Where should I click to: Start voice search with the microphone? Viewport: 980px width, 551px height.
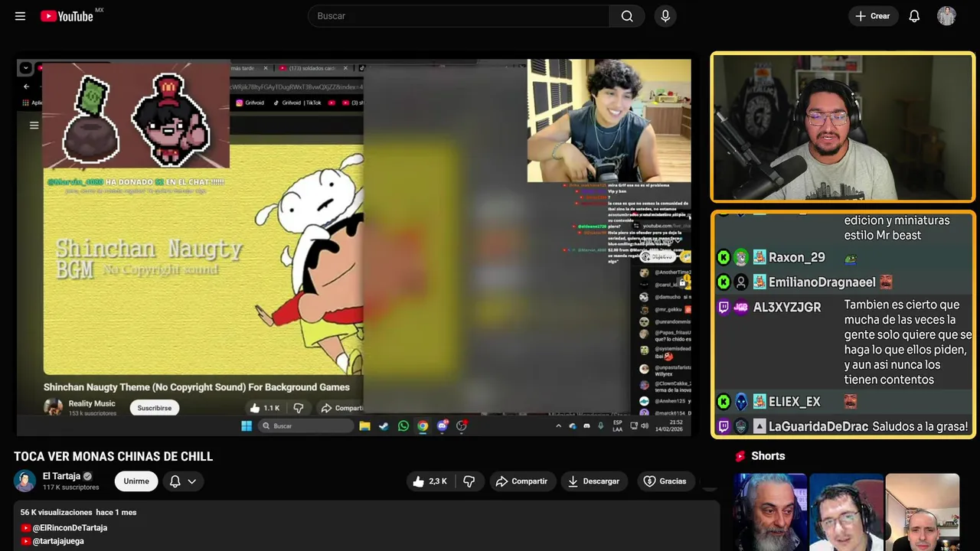[x=665, y=16]
